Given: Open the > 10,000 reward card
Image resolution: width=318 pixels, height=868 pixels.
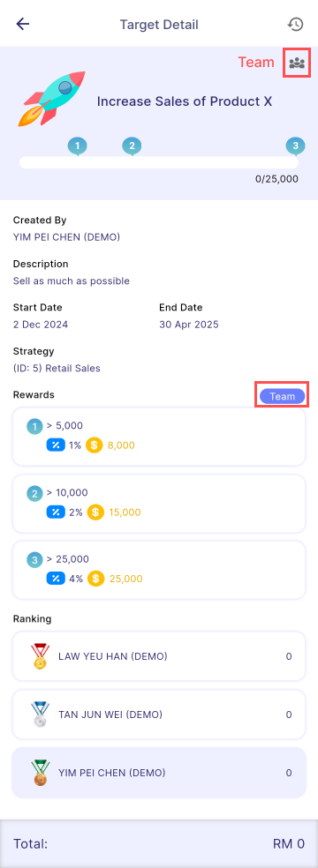Looking at the screenshot, I should pyautogui.click(x=159, y=503).
